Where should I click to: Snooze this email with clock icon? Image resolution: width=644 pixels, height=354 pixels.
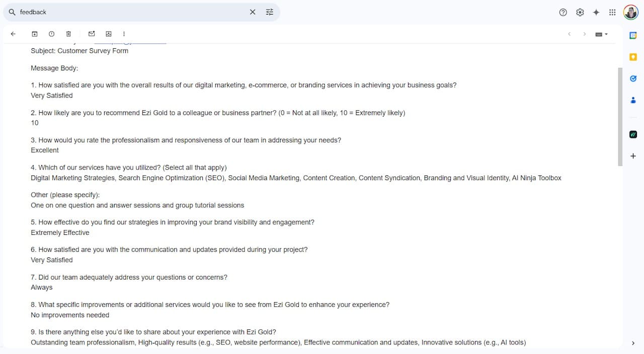(51, 34)
